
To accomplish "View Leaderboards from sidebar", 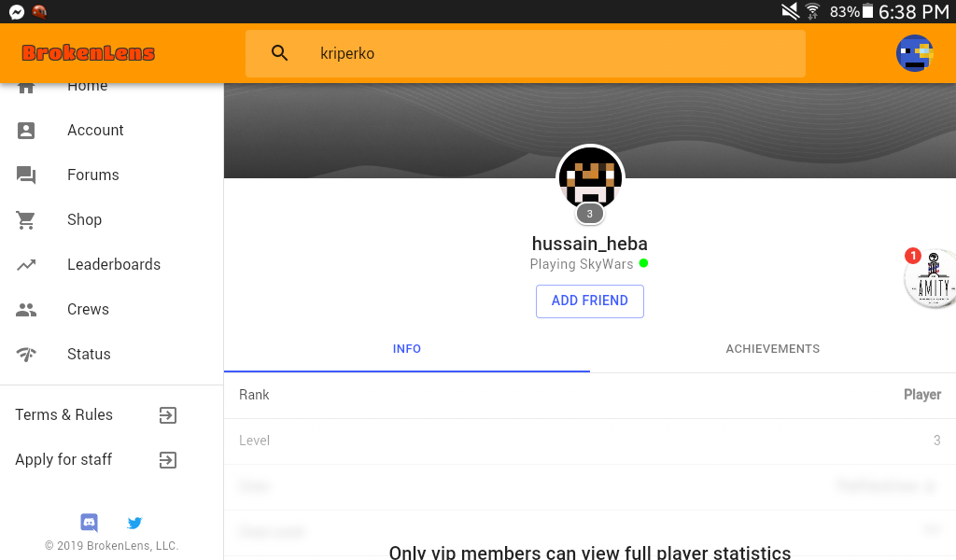I will pyautogui.click(x=112, y=264).
